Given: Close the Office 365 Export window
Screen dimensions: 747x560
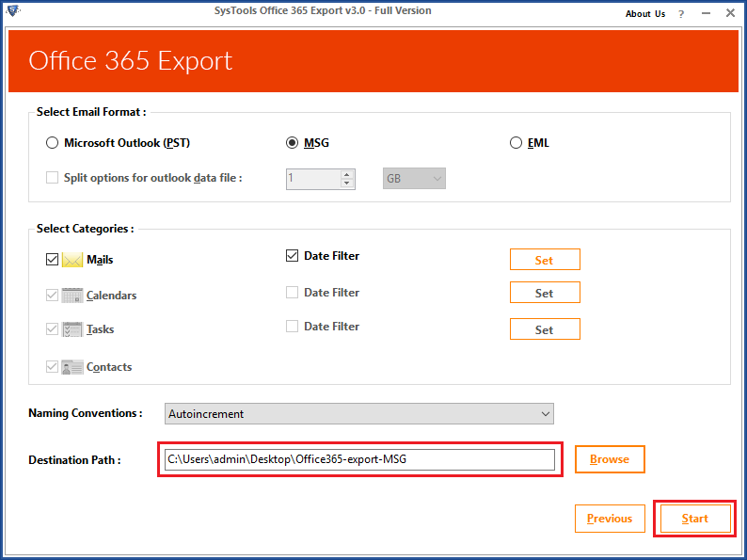Looking at the screenshot, I should click(x=730, y=13).
